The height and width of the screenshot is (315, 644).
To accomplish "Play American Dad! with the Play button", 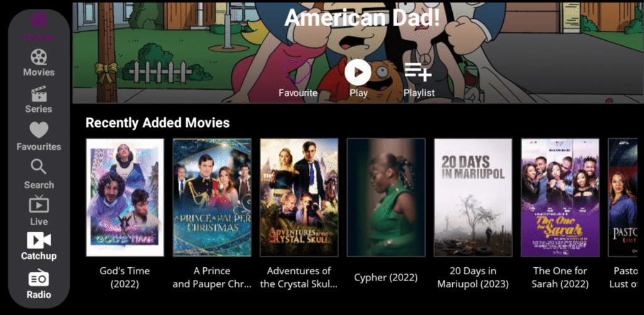I will point(358,72).
